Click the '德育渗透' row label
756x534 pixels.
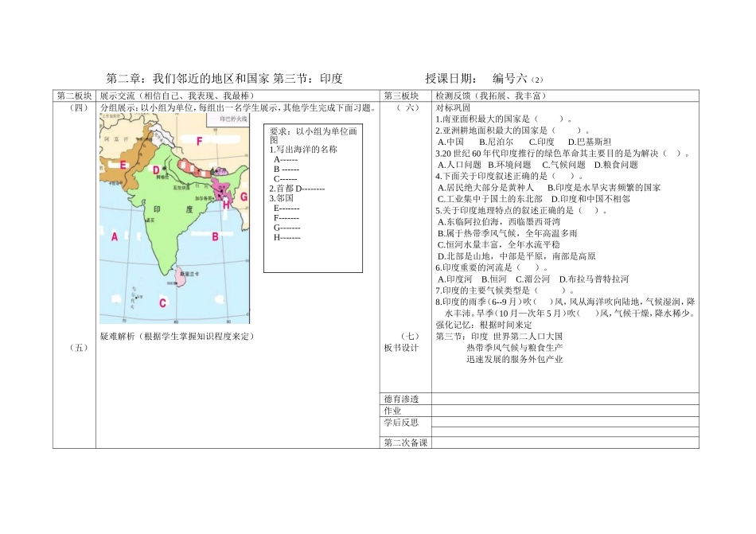click(x=401, y=399)
